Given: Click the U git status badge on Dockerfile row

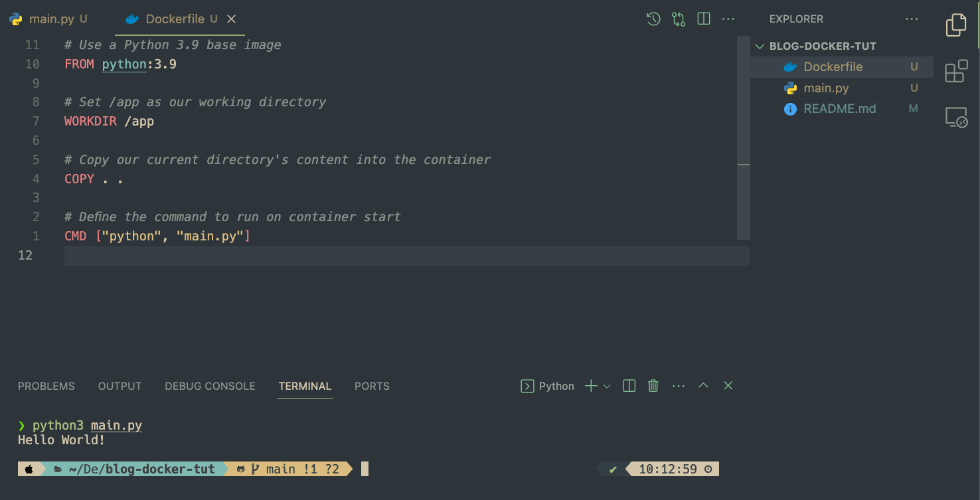Looking at the screenshot, I should (914, 67).
